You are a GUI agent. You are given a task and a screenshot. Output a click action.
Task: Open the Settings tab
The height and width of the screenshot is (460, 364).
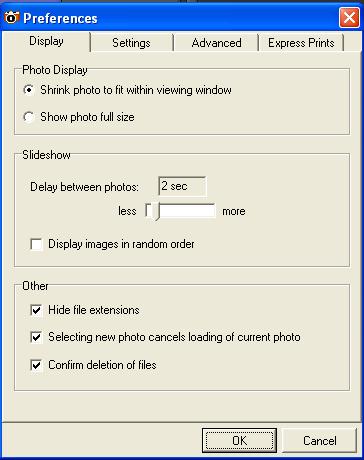(131, 43)
